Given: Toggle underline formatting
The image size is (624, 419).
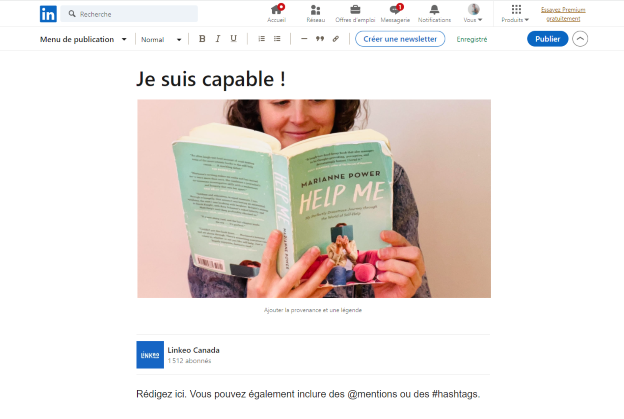Looking at the screenshot, I should click(234, 39).
